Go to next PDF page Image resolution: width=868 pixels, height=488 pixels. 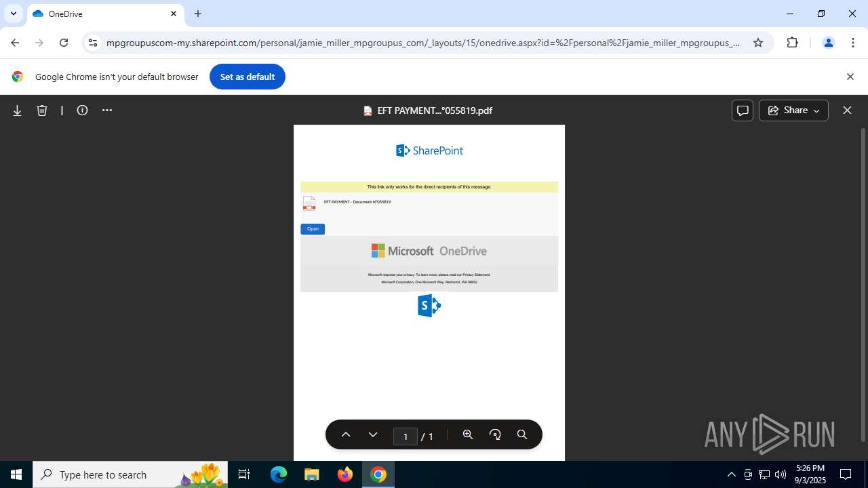point(373,435)
